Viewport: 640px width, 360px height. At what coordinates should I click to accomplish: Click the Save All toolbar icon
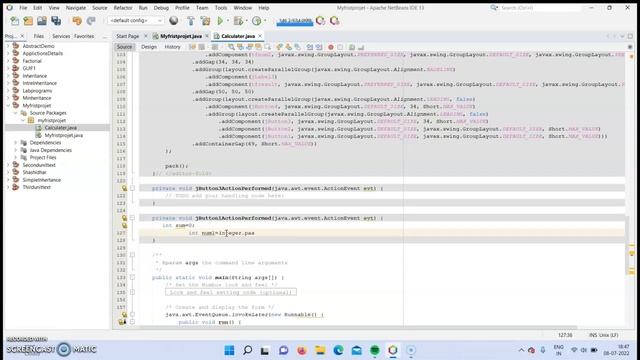56,20
